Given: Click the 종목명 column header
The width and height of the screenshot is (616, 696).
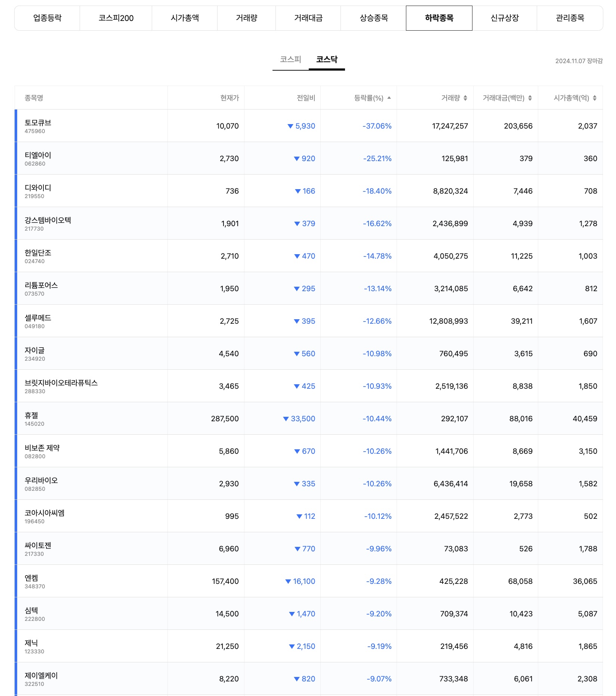Looking at the screenshot, I should [34, 98].
